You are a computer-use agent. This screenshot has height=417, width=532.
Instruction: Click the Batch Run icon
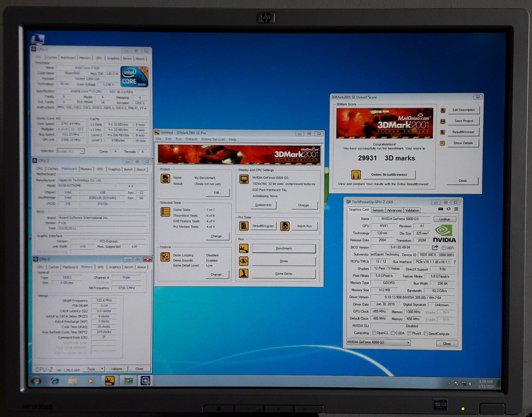pyautogui.click(x=285, y=226)
